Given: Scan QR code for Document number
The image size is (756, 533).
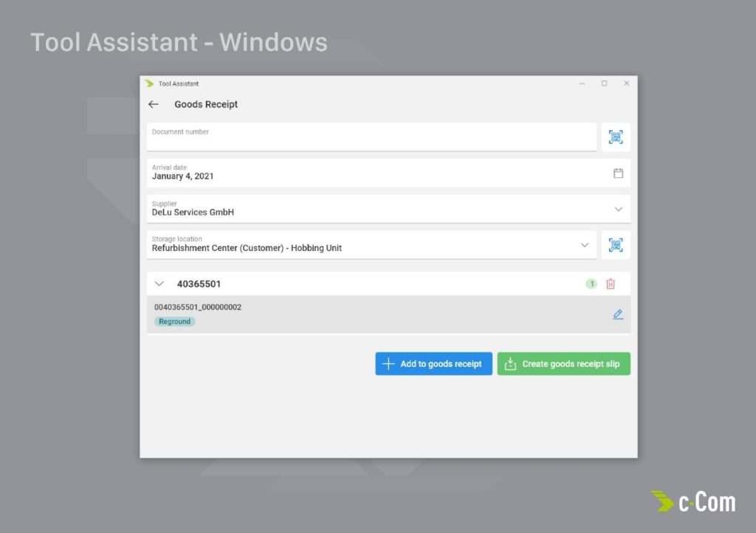Looking at the screenshot, I should pyautogui.click(x=616, y=137).
